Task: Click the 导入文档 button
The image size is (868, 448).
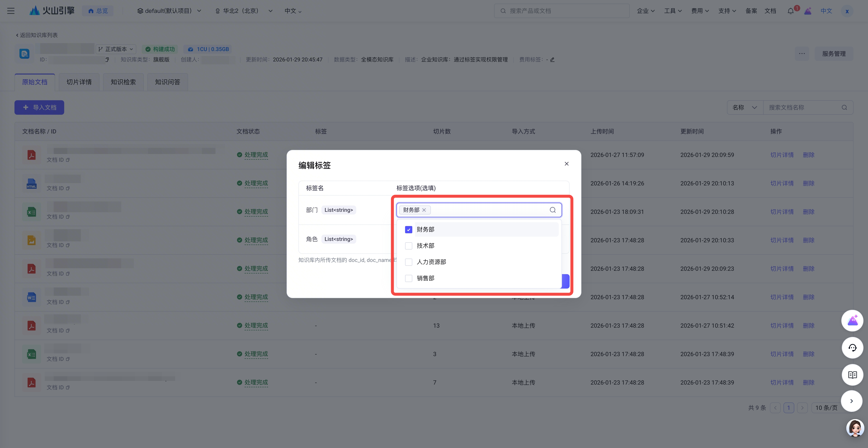Action: [x=39, y=107]
